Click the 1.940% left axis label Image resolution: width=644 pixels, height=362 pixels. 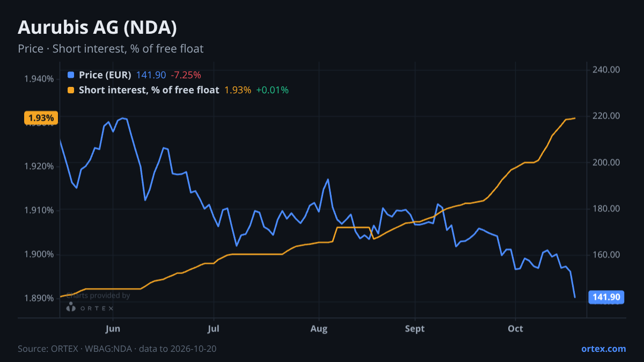coord(39,79)
